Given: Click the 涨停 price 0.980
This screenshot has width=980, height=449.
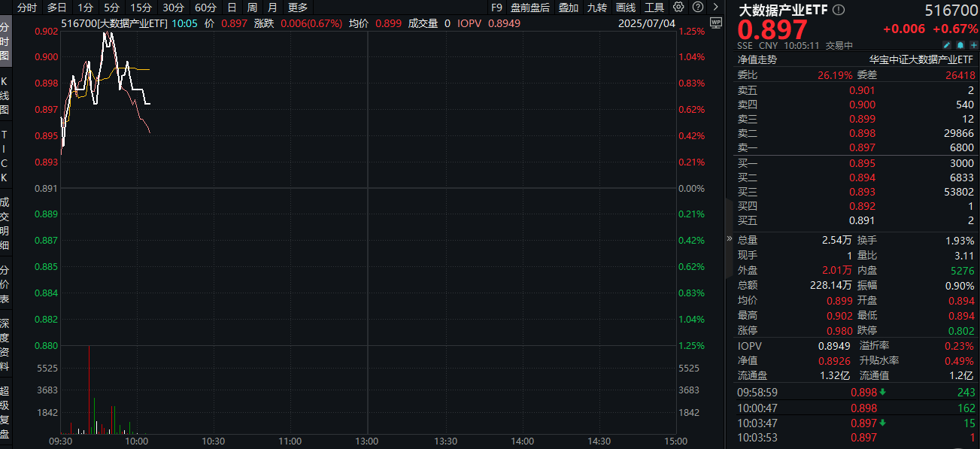Looking at the screenshot, I should pos(839,330).
